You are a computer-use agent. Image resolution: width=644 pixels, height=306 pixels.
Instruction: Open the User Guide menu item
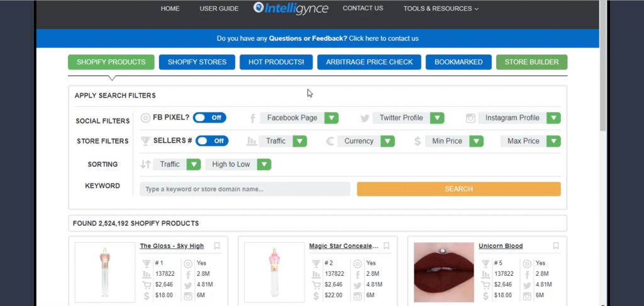(219, 9)
